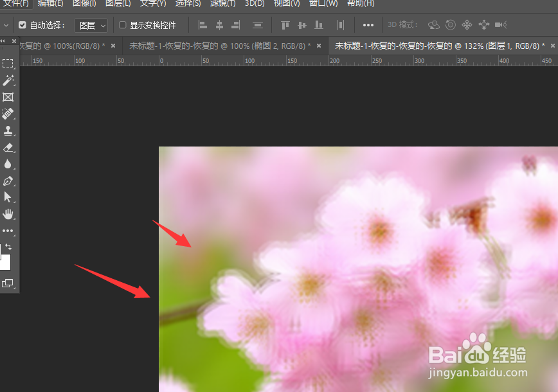Open the 图像(I) menu
558x392 pixels.
click(84, 4)
